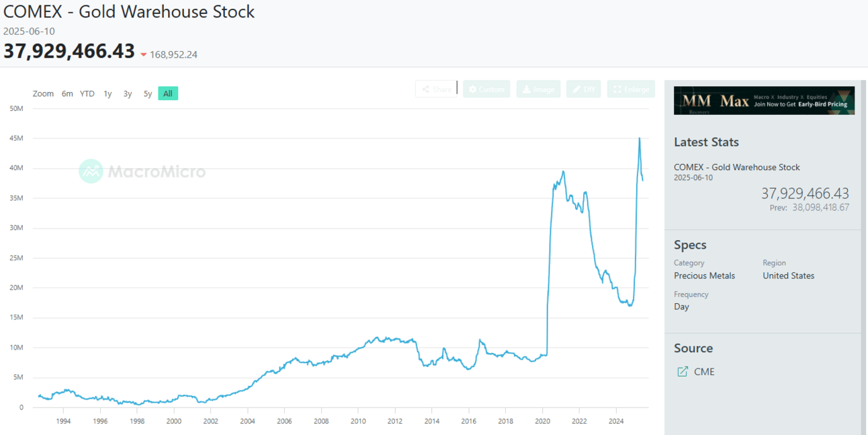This screenshot has width=868, height=435.
Task: Click the change amount 168,952.24
Action: (173, 55)
